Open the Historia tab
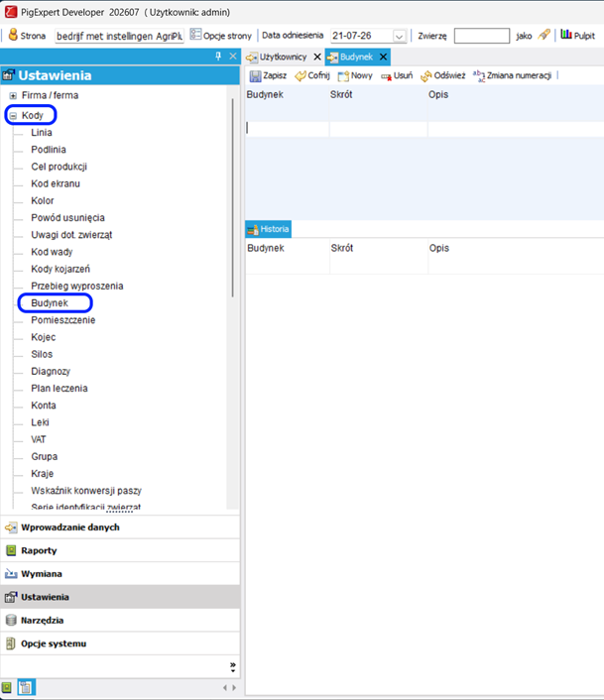 pos(269,229)
